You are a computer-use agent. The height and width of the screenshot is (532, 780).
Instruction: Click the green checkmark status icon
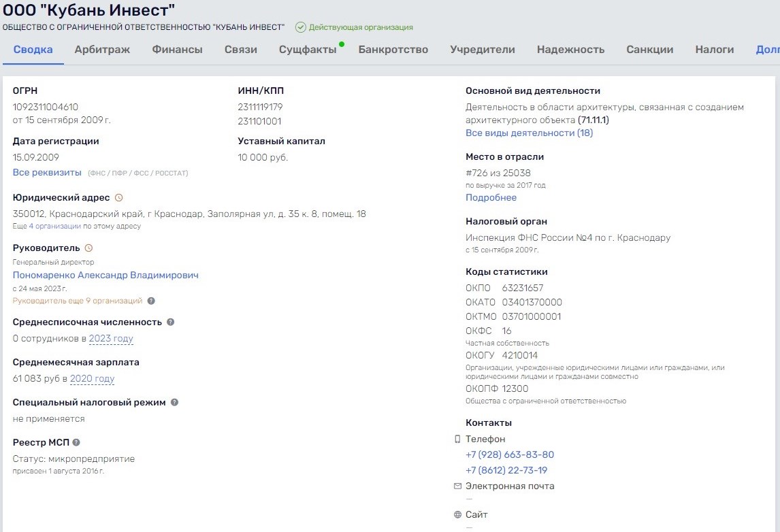[x=300, y=27]
